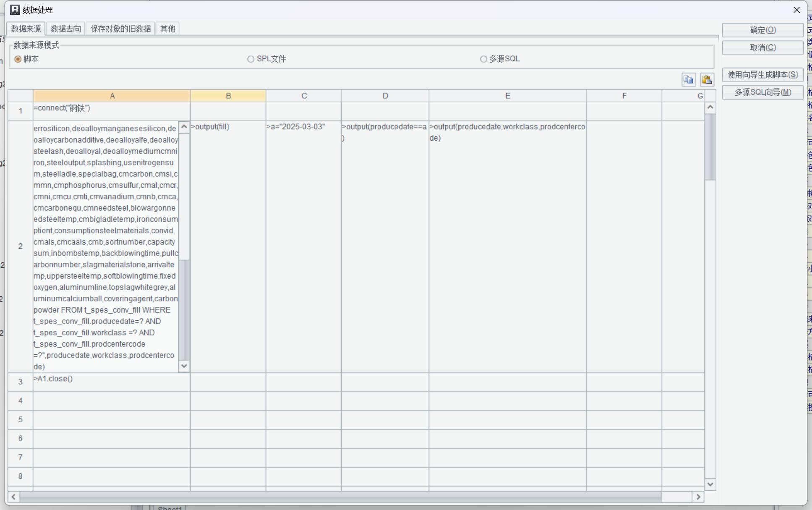Screen dimensions: 812x510
Task: Click the grid's vertical scrollbar thumb
Action: pos(710,147)
